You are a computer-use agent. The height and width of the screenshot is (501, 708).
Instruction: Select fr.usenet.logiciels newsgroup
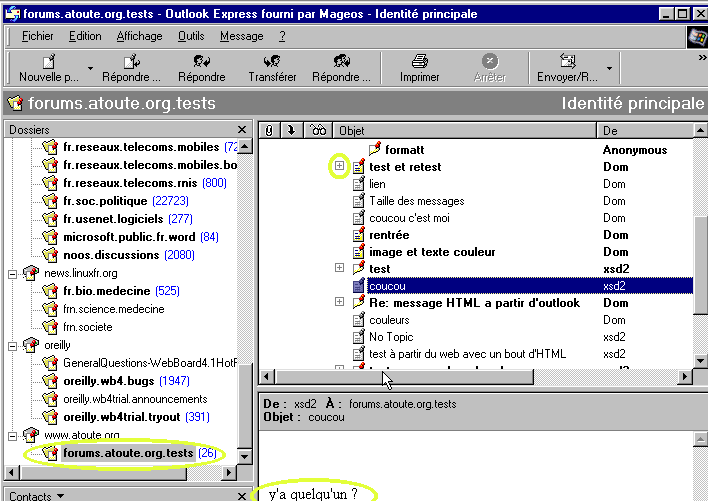pos(113,219)
